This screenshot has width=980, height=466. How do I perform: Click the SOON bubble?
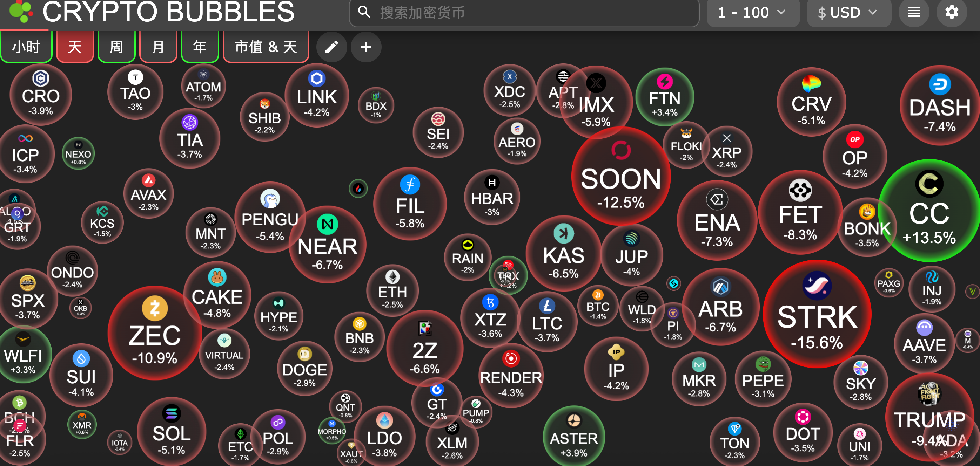(x=620, y=177)
